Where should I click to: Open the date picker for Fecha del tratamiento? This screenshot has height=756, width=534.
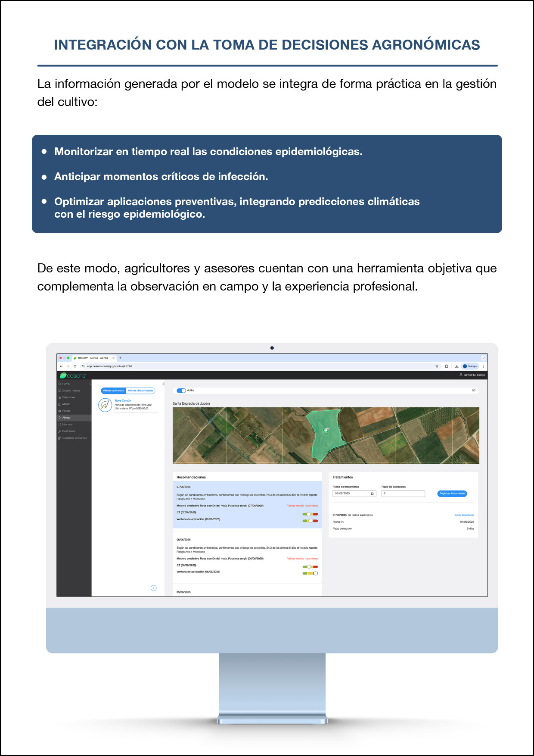pos(373,494)
